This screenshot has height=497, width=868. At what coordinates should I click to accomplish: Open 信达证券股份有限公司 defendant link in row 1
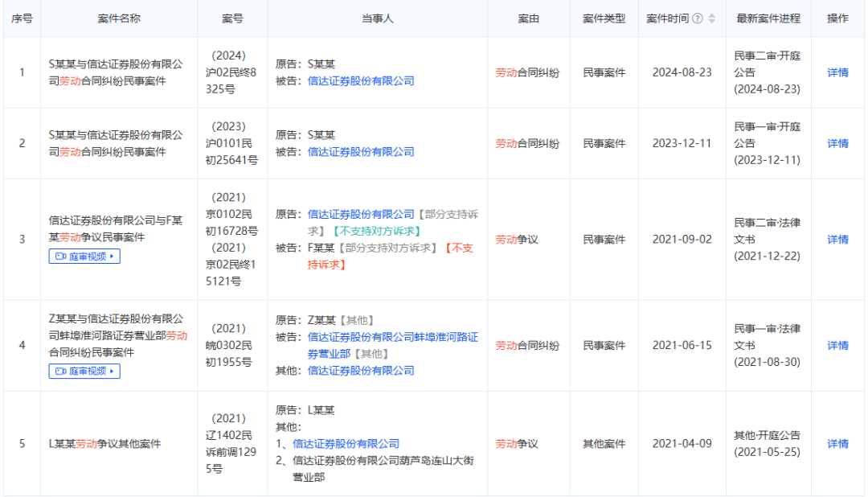pos(361,81)
